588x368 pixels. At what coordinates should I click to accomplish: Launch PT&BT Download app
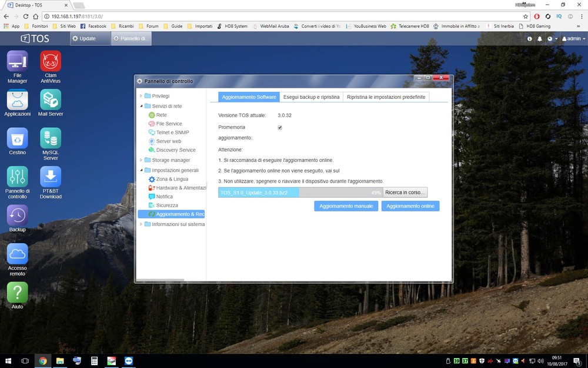(51, 177)
